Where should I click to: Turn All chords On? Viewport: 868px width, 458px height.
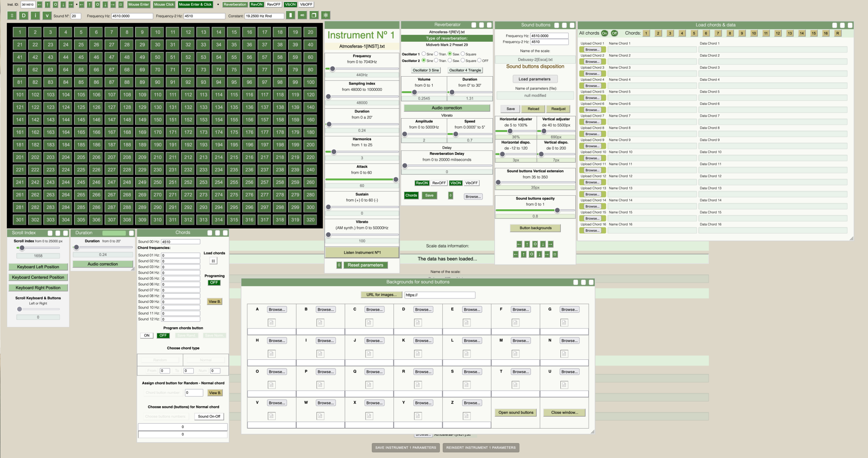604,33
